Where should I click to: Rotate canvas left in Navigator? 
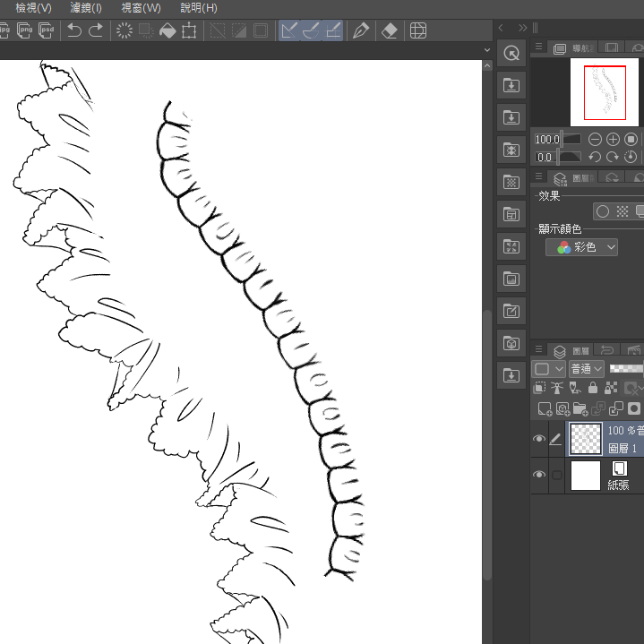pos(595,157)
